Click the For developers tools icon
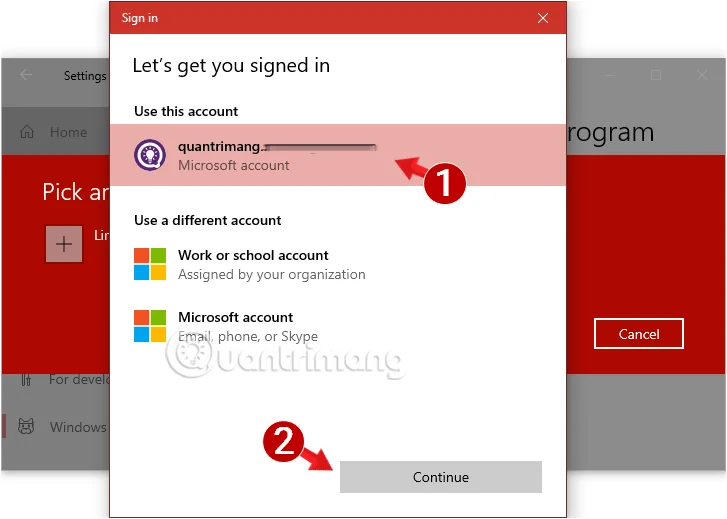Image resolution: width=727 pixels, height=519 pixels. point(26,380)
